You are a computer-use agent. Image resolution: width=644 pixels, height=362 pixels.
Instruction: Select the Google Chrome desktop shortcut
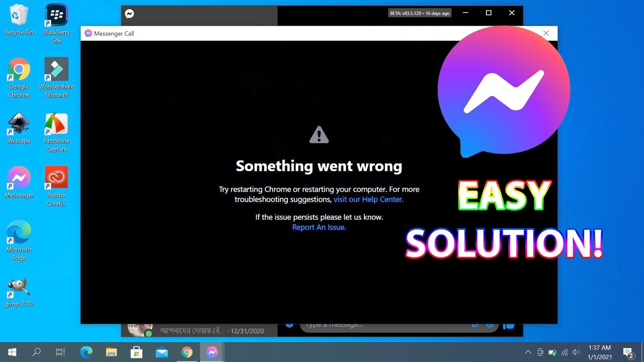[x=19, y=78]
